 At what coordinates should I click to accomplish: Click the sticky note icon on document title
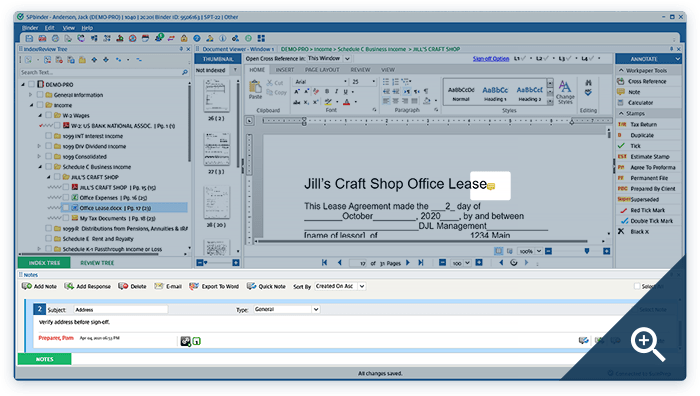[x=491, y=186]
